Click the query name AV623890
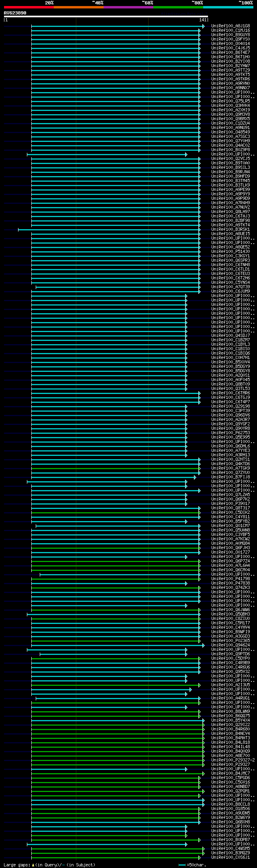257x868 pixels. tap(15, 13)
